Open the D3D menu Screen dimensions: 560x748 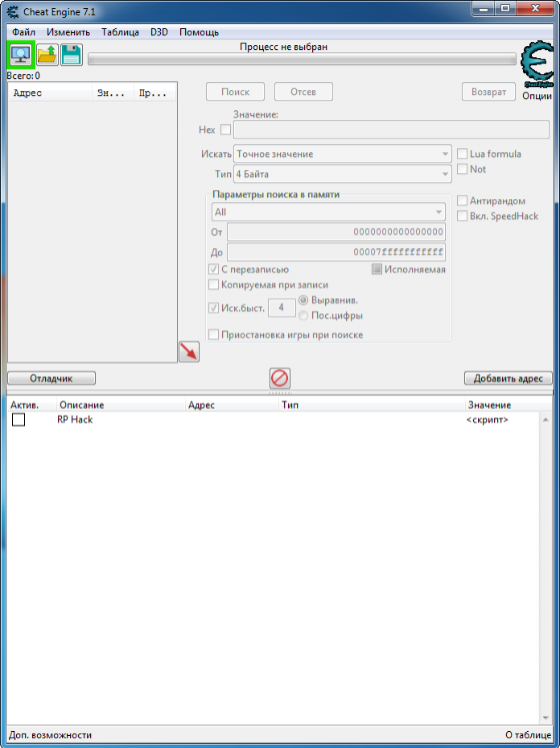pyautogui.click(x=159, y=32)
